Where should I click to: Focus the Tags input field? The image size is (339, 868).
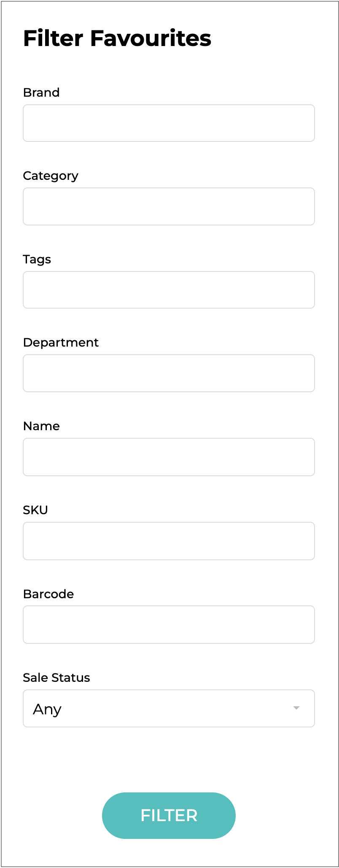click(x=169, y=290)
